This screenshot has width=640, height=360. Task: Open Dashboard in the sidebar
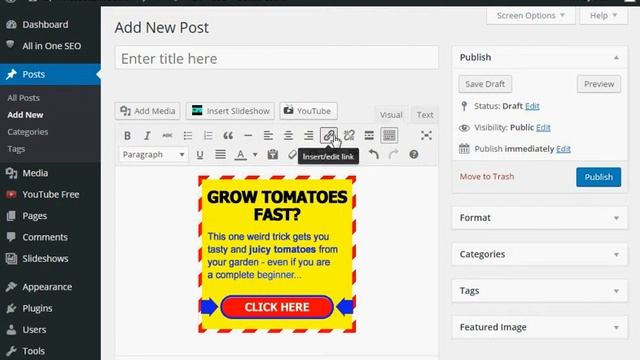[50, 25]
